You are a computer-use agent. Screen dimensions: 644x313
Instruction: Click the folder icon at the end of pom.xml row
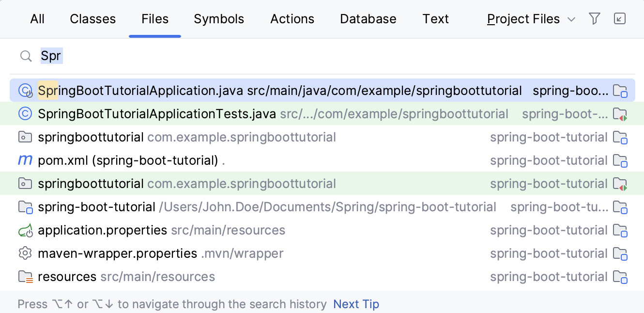point(621,160)
